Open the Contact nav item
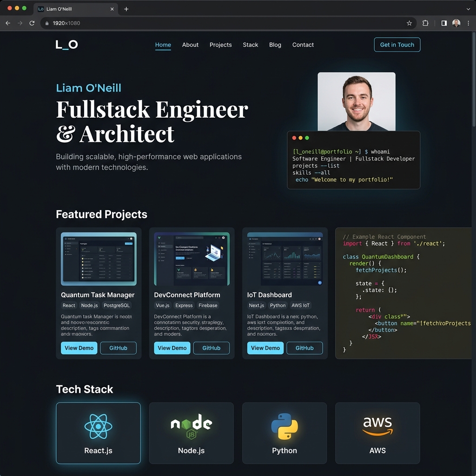The width and height of the screenshot is (476, 476). pos(303,45)
